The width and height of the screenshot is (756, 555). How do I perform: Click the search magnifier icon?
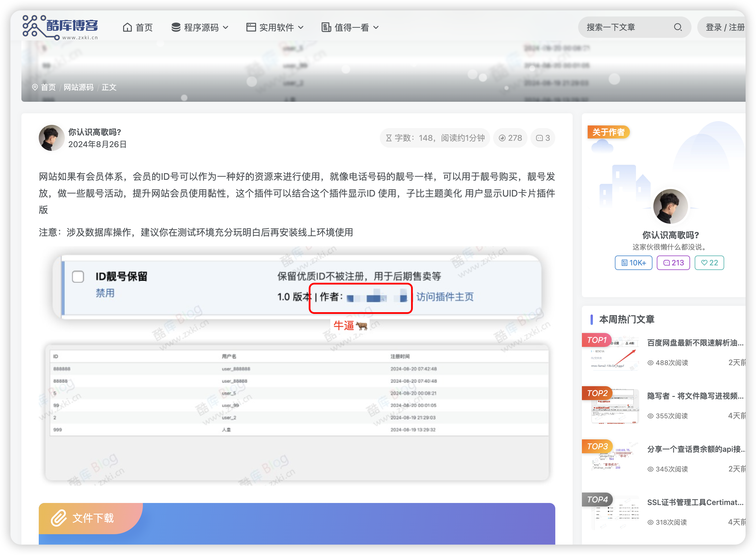coord(678,27)
